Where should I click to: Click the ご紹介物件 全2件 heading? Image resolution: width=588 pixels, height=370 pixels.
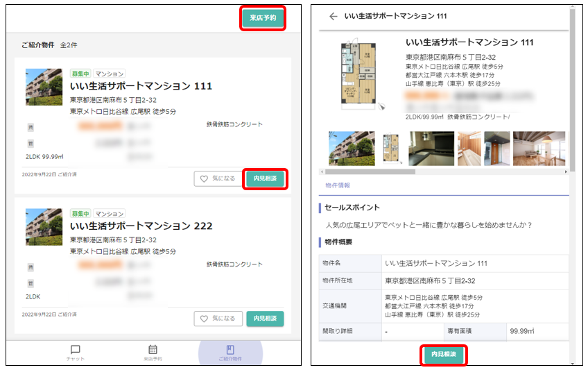(49, 45)
